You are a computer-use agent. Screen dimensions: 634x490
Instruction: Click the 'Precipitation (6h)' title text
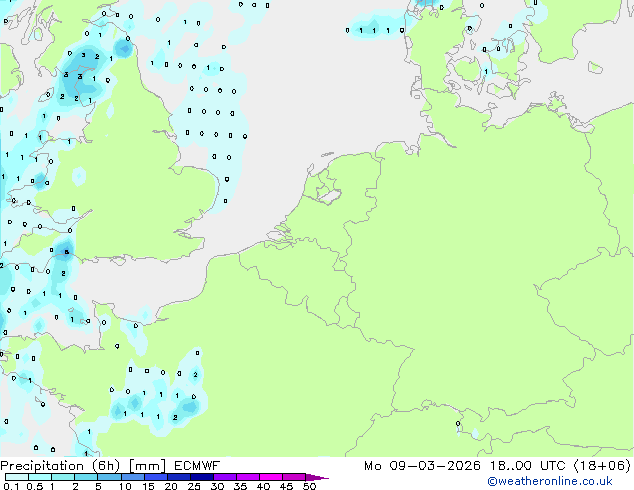point(60,466)
